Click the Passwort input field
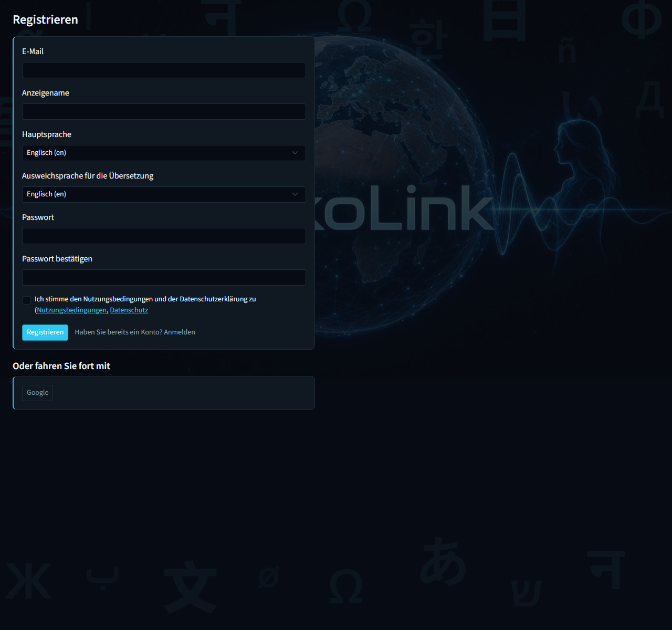Image resolution: width=672 pixels, height=630 pixels. pos(164,236)
